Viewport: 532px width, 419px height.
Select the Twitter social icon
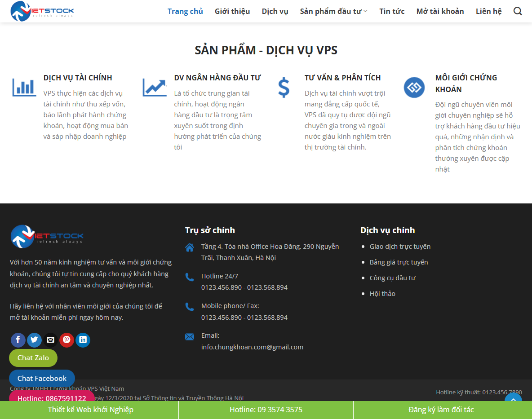[34, 340]
